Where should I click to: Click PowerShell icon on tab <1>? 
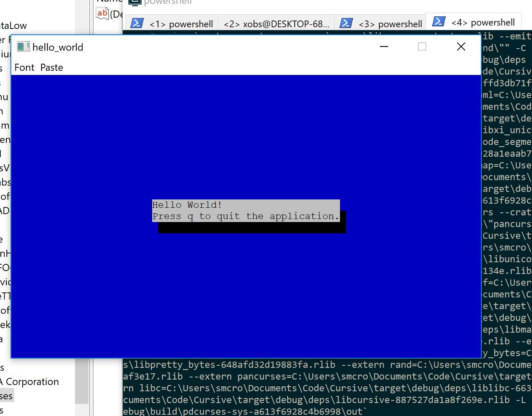point(137,23)
